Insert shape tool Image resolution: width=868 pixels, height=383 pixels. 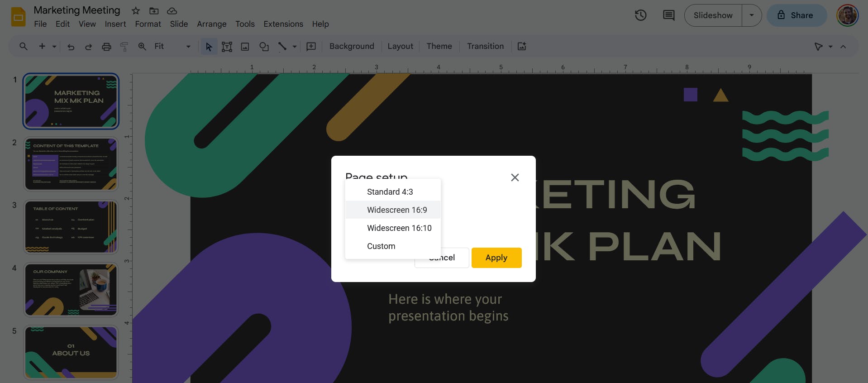pos(264,46)
